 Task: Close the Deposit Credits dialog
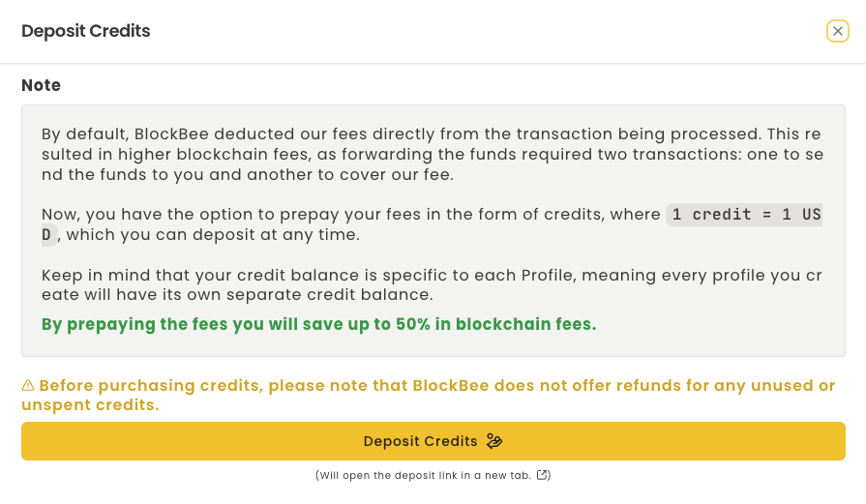pos(838,31)
